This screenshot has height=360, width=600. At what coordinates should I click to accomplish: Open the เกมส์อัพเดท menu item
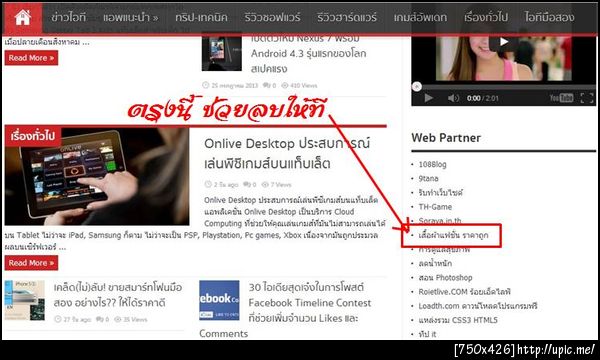tap(420, 18)
